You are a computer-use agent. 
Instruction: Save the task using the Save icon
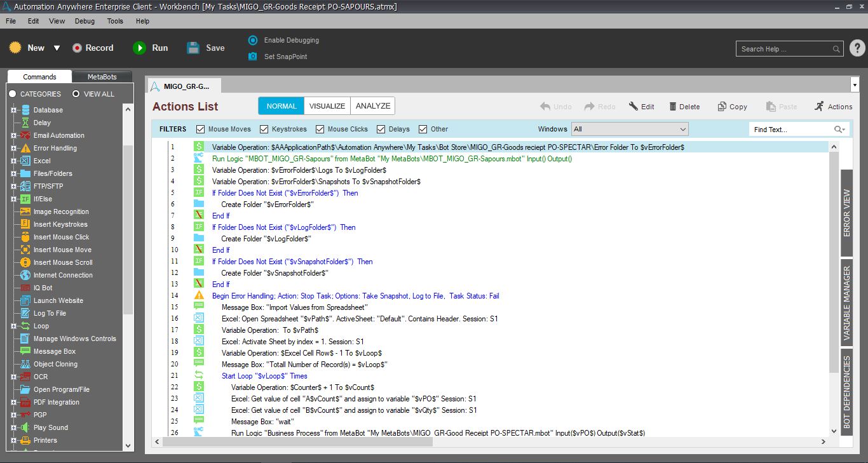[x=193, y=48]
